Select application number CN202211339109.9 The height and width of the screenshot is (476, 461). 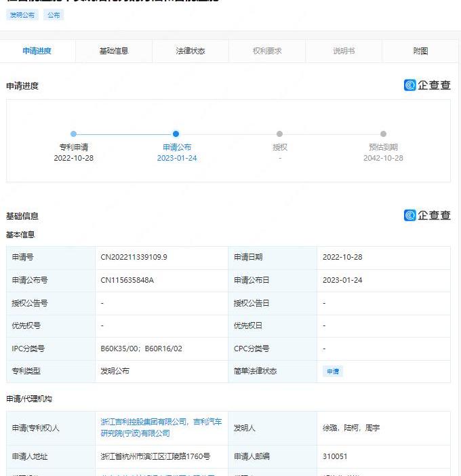(x=134, y=257)
